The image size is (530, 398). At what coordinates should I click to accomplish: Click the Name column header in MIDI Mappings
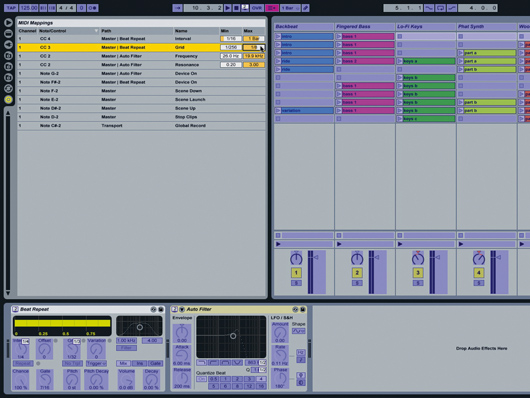(x=196, y=31)
